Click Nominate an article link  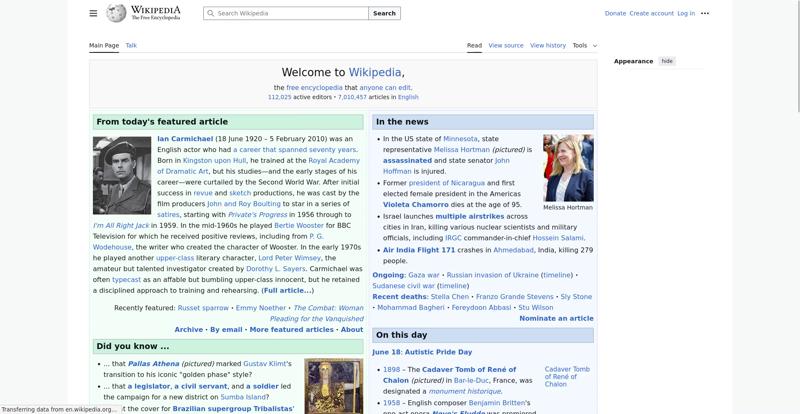(x=556, y=319)
